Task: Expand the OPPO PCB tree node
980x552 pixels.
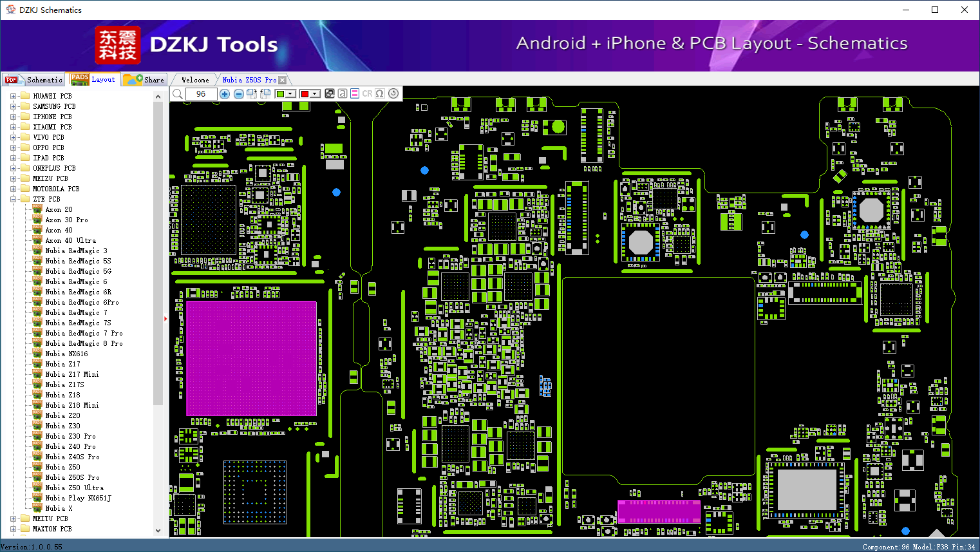Action: (x=14, y=148)
